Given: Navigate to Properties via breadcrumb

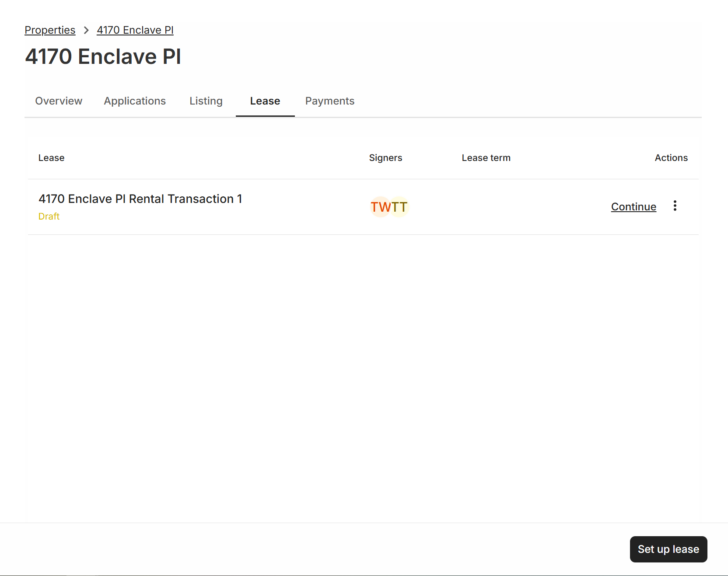Looking at the screenshot, I should [49, 30].
